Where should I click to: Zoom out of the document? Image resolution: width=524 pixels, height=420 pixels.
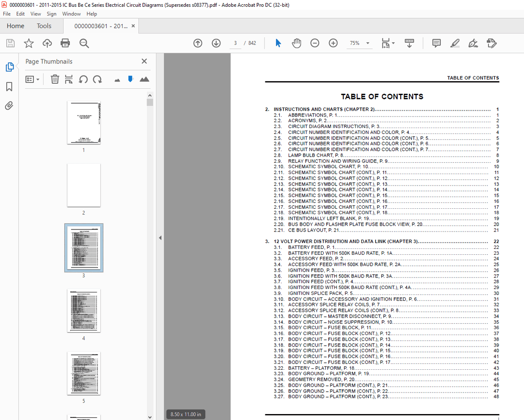(314, 43)
